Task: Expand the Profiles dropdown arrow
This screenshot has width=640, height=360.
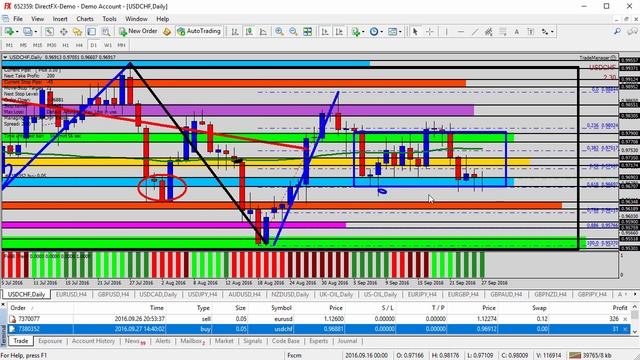Action: pos(36,31)
